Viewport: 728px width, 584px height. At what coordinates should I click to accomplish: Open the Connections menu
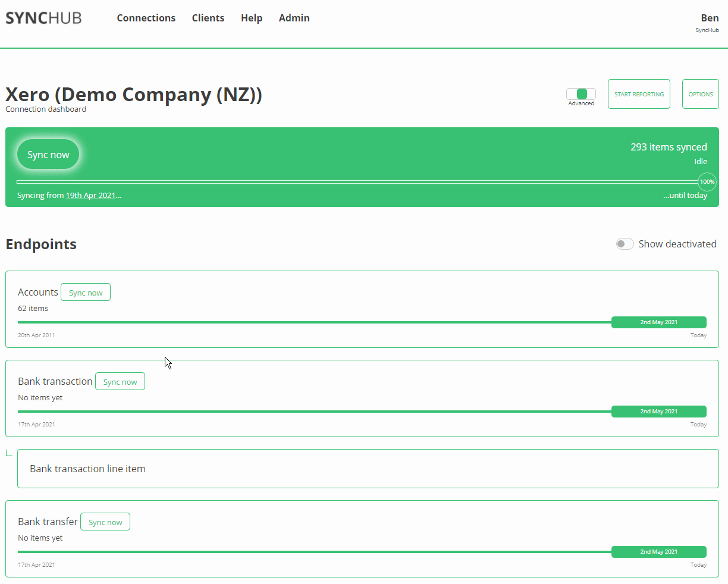click(146, 18)
